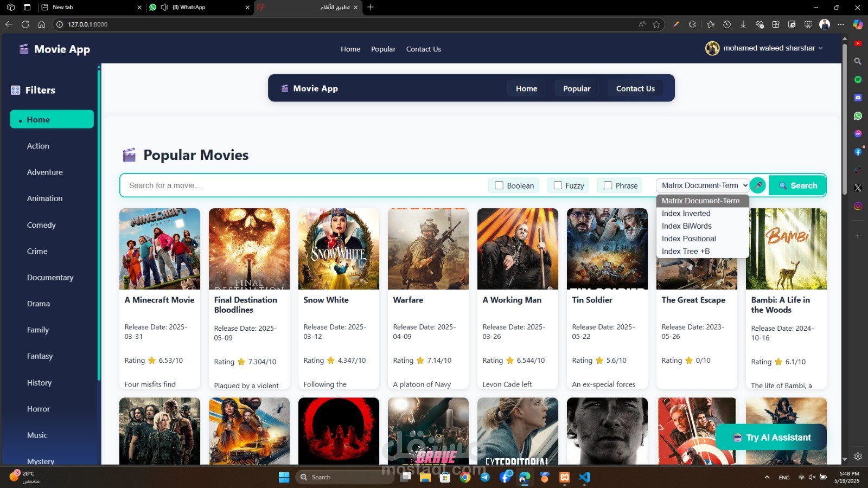Open Windows Start menu

284,477
